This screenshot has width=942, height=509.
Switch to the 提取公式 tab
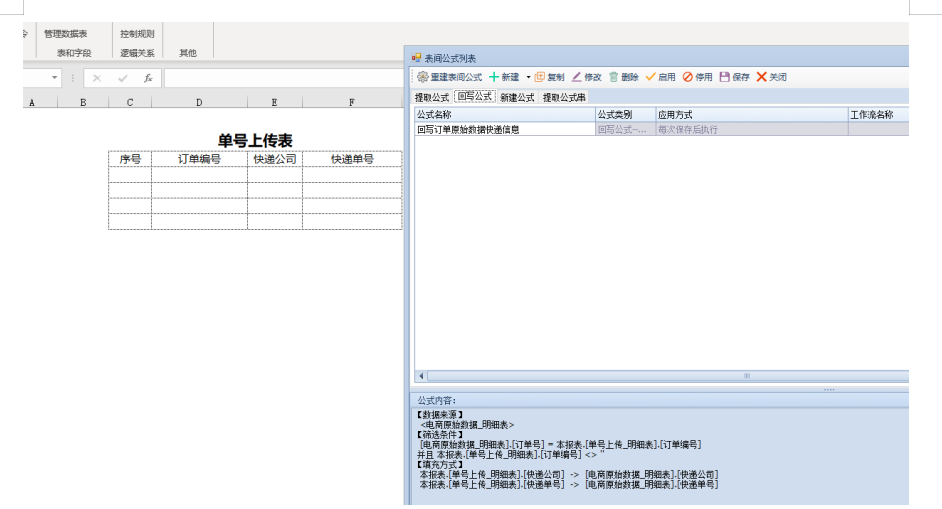tap(432, 97)
